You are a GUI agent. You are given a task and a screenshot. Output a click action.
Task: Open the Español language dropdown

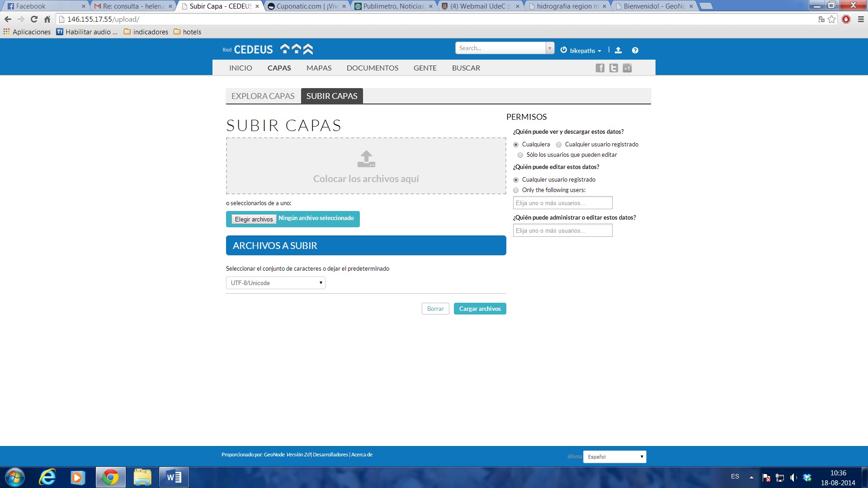pyautogui.click(x=614, y=457)
